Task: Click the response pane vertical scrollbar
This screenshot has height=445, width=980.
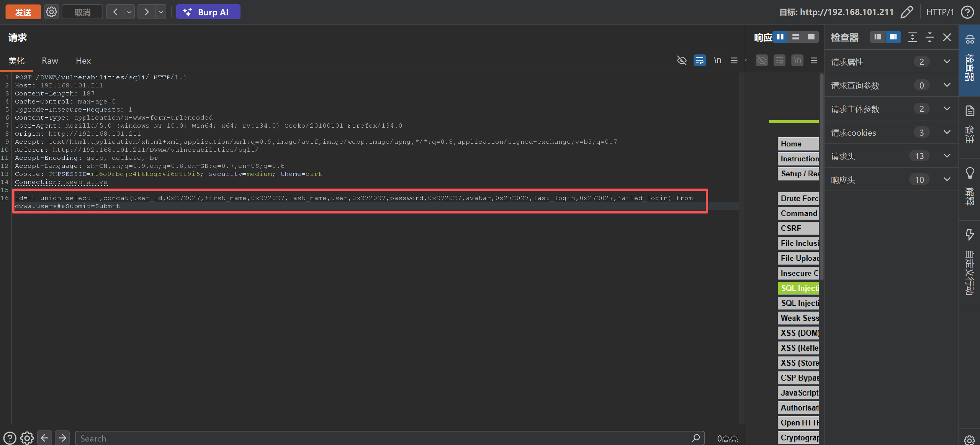Action: pyautogui.click(x=822, y=176)
